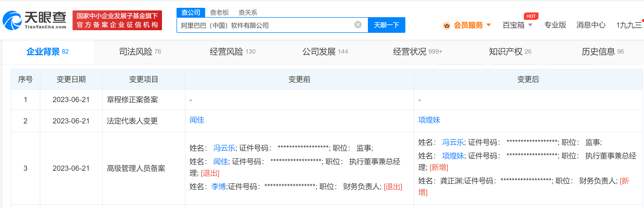Screen dimensions: 644x208
Task: Click the member crown icon
Action: (447, 26)
